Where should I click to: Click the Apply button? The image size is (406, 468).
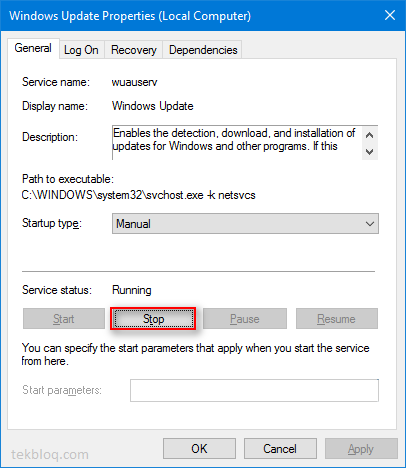click(x=361, y=449)
